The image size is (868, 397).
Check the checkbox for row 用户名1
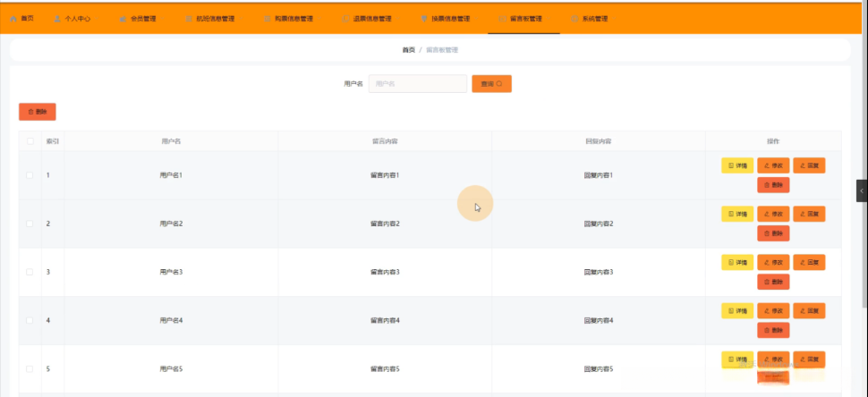pos(30,175)
